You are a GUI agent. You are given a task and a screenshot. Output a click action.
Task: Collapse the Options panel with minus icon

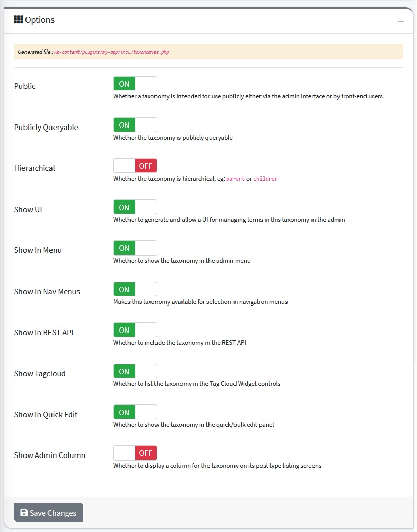point(401,22)
